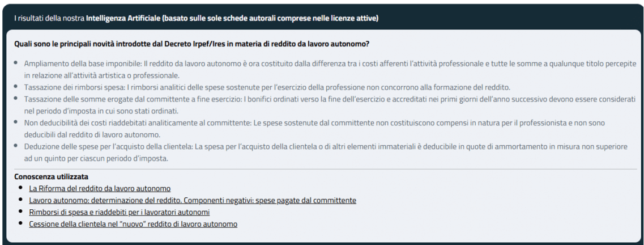Viewport: 644px width, 245px height.
Task: Open "Cessione della clientela" source link
Action: click(x=133, y=224)
